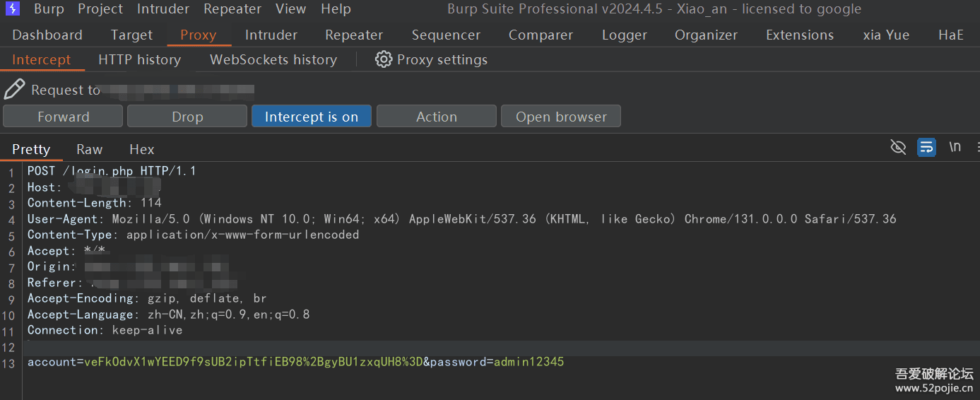
Task: Click the pencil edit icon beside Request to
Action: [x=14, y=90]
